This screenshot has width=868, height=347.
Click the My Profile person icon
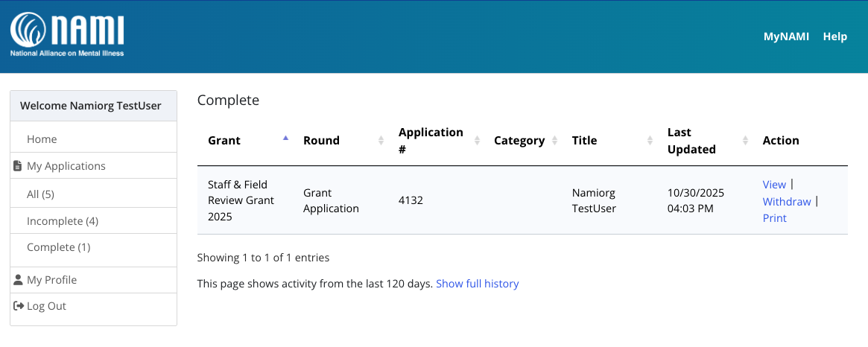[x=18, y=280]
